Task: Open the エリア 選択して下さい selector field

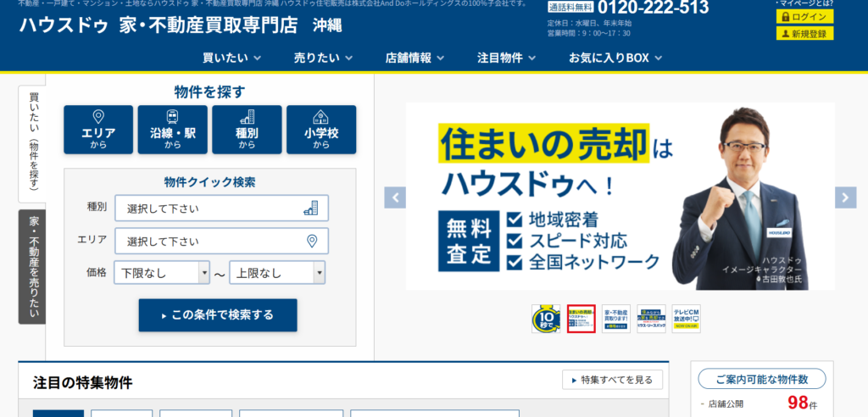Action: (x=221, y=242)
